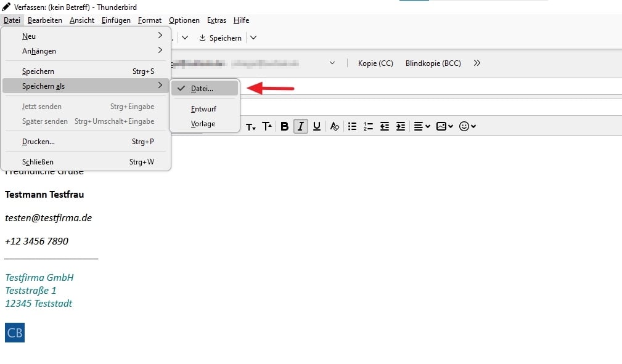Click the Blindkopie (BCC) button

433,63
